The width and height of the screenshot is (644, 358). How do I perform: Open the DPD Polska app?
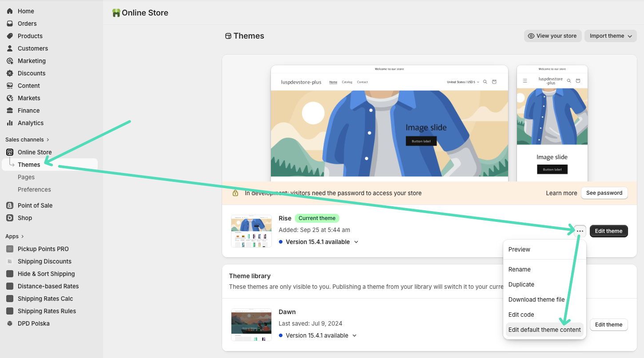pos(33,323)
